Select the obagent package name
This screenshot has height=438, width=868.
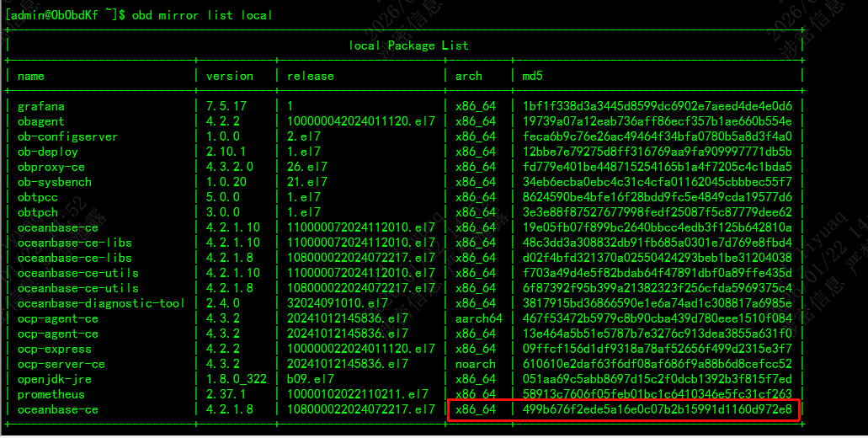tap(41, 121)
